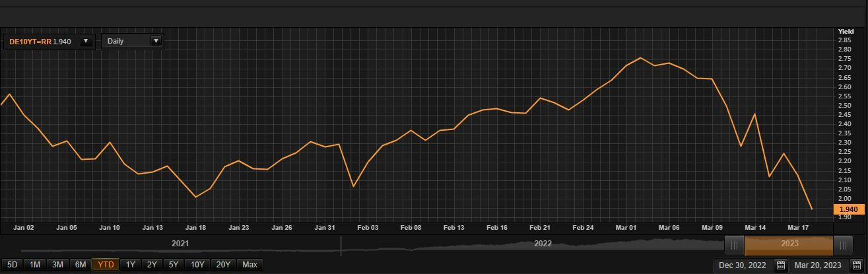Select the 5Y time range
The width and height of the screenshot is (868, 274).
(x=174, y=265)
